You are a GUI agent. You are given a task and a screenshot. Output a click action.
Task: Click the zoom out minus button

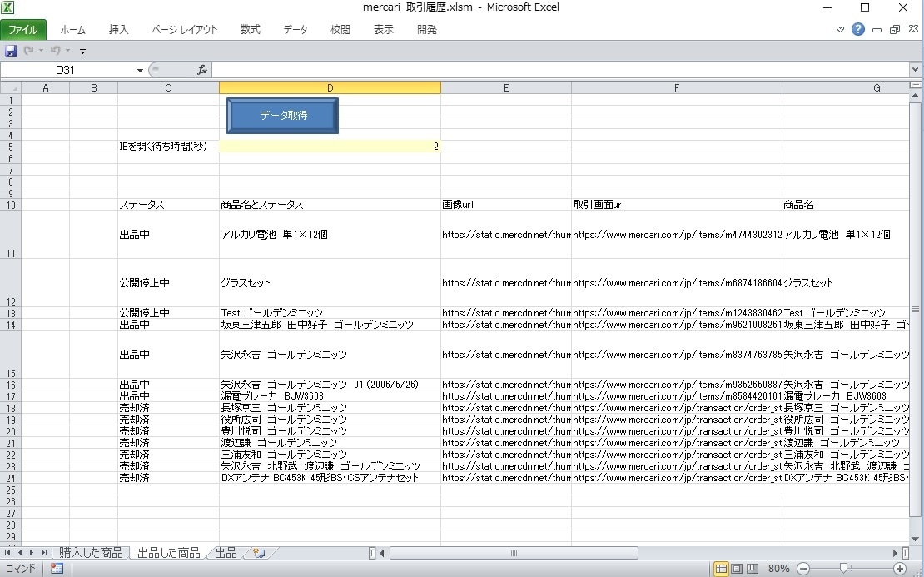[x=802, y=568]
